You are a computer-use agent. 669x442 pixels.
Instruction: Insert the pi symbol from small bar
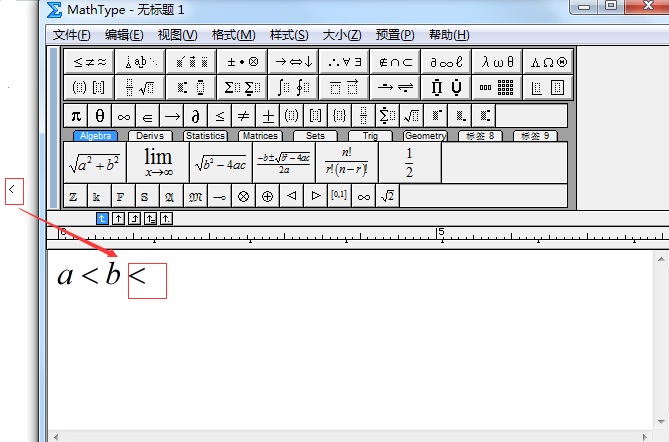pyautogui.click(x=76, y=116)
